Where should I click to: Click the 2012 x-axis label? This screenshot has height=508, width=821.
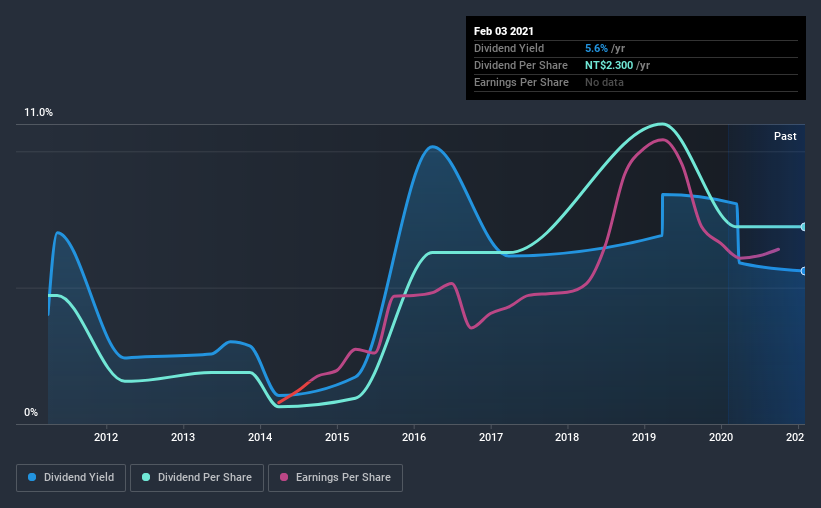[106, 437]
